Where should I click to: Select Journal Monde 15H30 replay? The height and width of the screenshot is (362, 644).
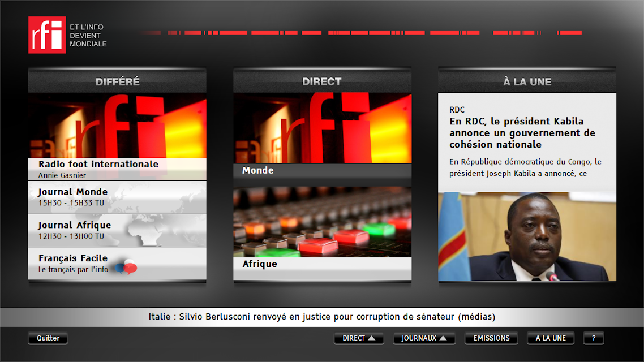click(x=117, y=197)
